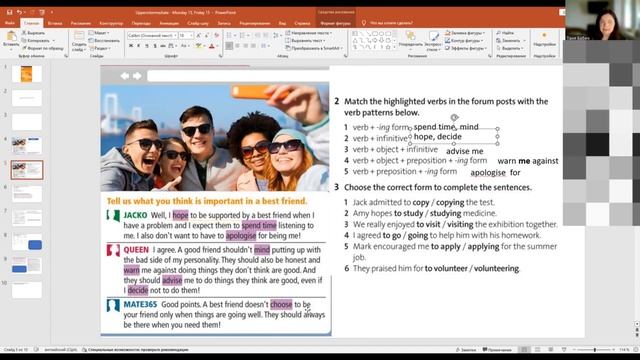
Task: Switch to the Transitions (Переходы) tab
Action: [141, 23]
